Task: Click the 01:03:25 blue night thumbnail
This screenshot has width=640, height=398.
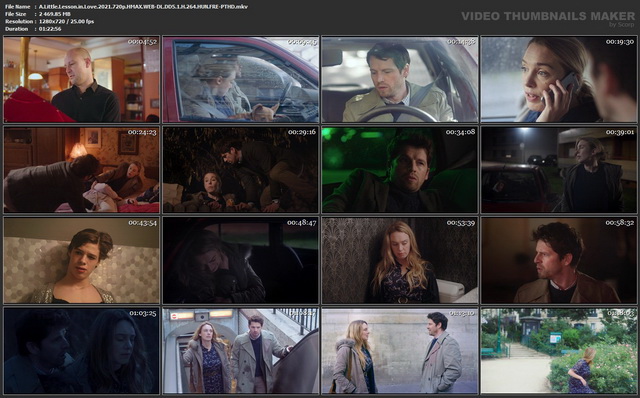Action: point(82,351)
